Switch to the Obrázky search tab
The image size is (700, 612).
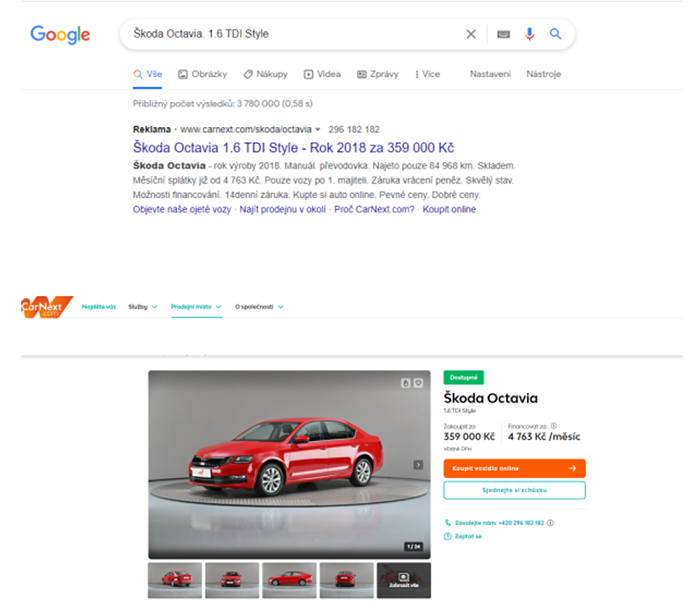click(x=203, y=74)
